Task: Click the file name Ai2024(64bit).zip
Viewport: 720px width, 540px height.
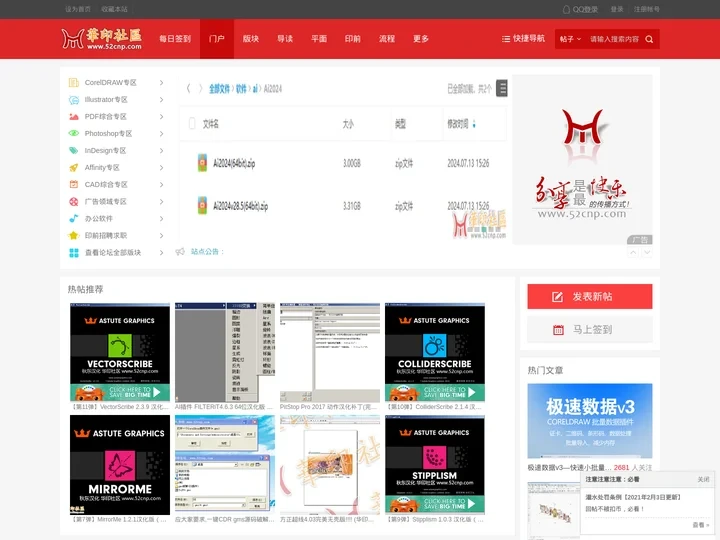Action: (x=234, y=163)
